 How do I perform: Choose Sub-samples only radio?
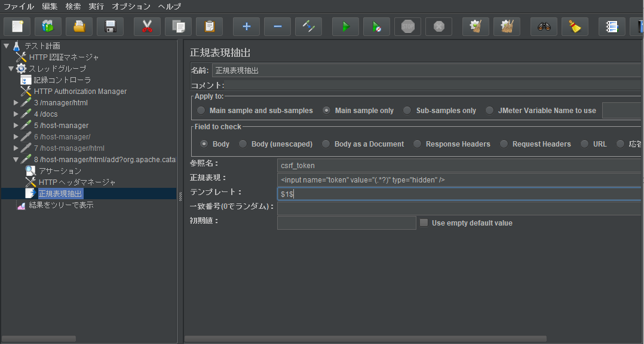click(x=407, y=110)
